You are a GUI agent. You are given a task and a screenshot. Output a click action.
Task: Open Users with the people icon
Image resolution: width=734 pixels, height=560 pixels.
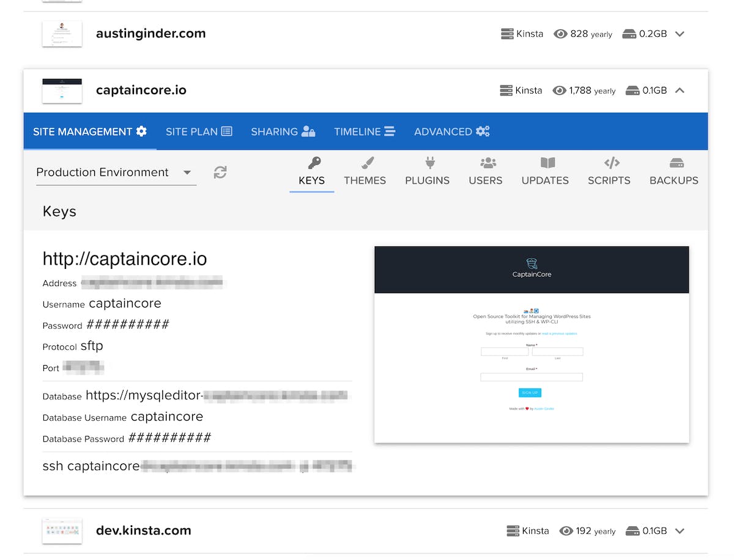tap(486, 172)
